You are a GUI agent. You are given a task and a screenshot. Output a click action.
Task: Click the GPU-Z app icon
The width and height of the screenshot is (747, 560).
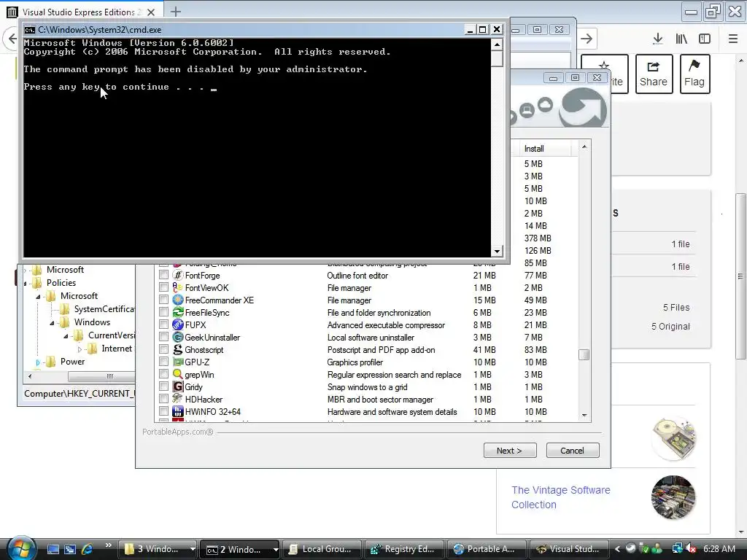[x=178, y=362]
